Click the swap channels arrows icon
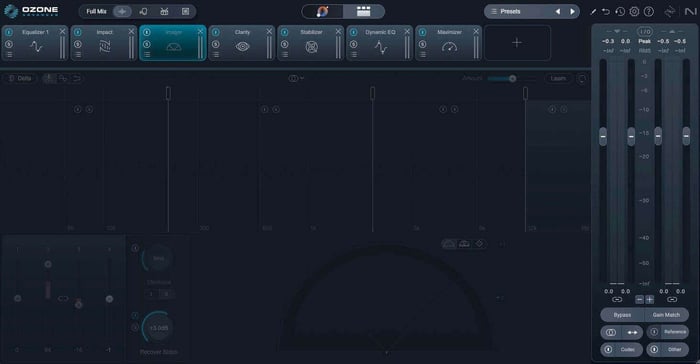700x364 pixels. click(633, 332)
